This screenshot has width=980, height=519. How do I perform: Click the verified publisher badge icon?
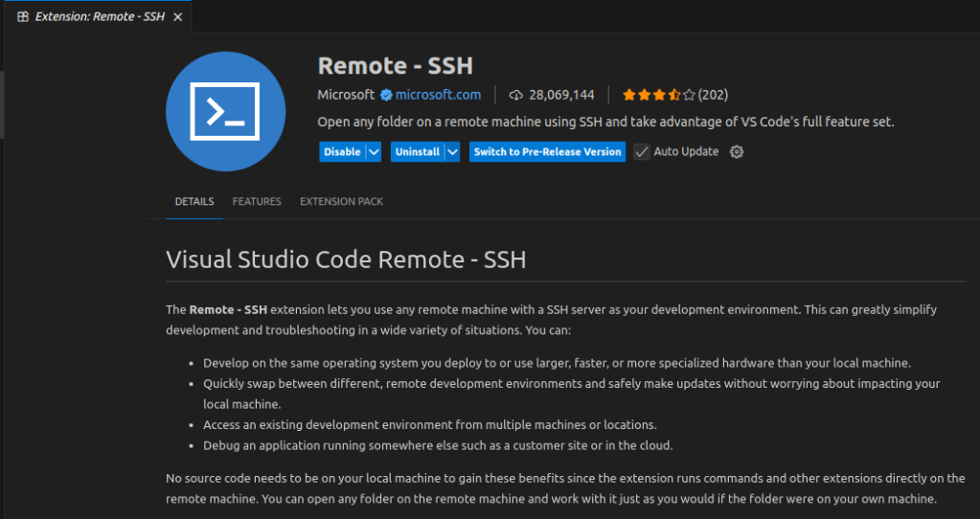(386, 95)
